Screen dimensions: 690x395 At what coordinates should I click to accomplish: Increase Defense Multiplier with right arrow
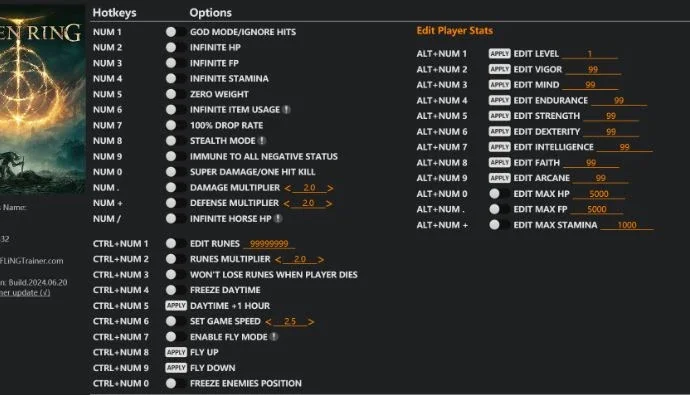(x=329, y=203)
